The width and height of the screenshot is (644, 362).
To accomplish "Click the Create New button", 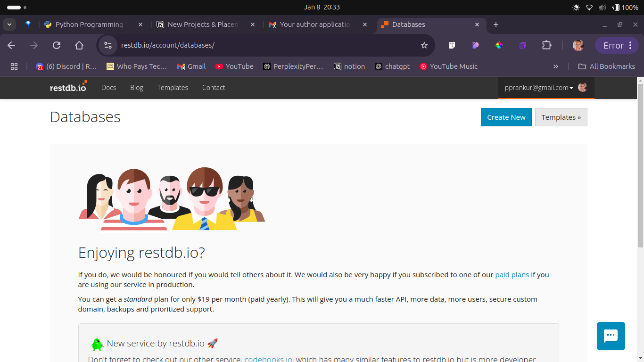I will click(506, 117).
